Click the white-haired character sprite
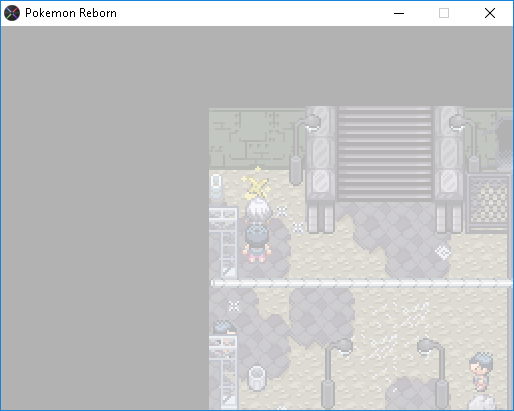The height and width of the screenshot is (411, 514). (x=258, y=211)
